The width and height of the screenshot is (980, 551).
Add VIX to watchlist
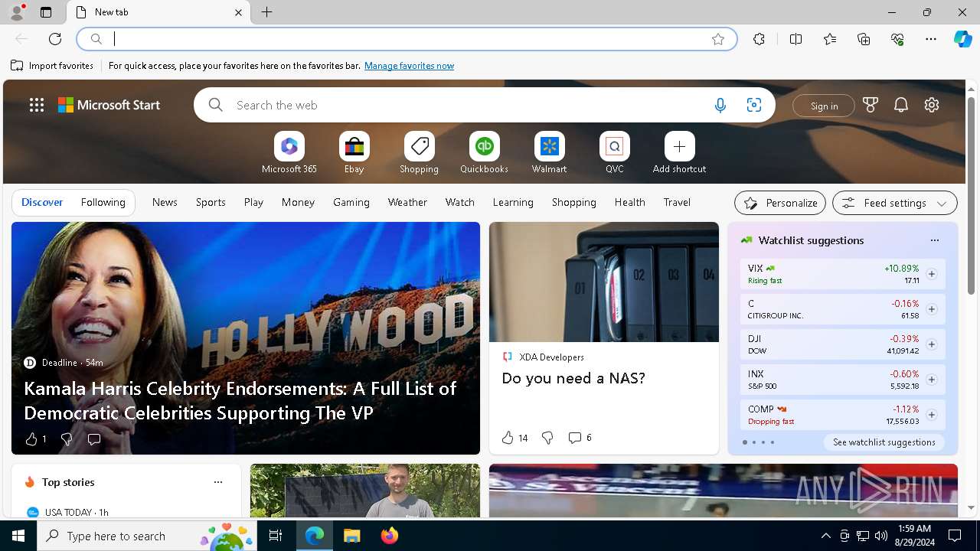931,274
